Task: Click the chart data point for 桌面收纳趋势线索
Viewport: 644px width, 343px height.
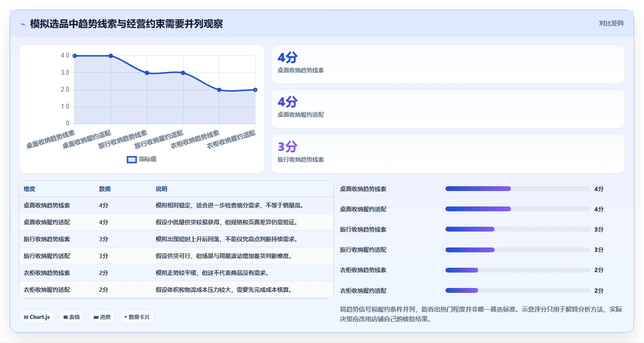Action: [x=75, y=56]
